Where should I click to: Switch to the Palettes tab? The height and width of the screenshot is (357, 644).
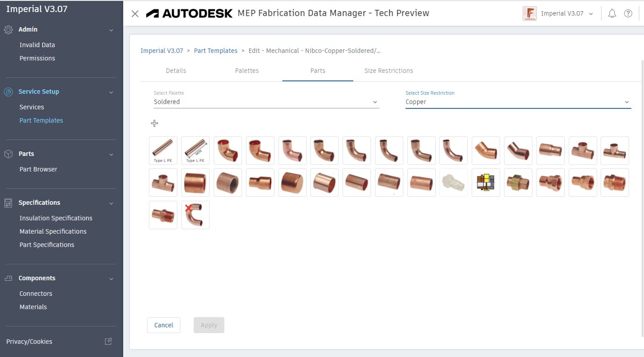247,71
